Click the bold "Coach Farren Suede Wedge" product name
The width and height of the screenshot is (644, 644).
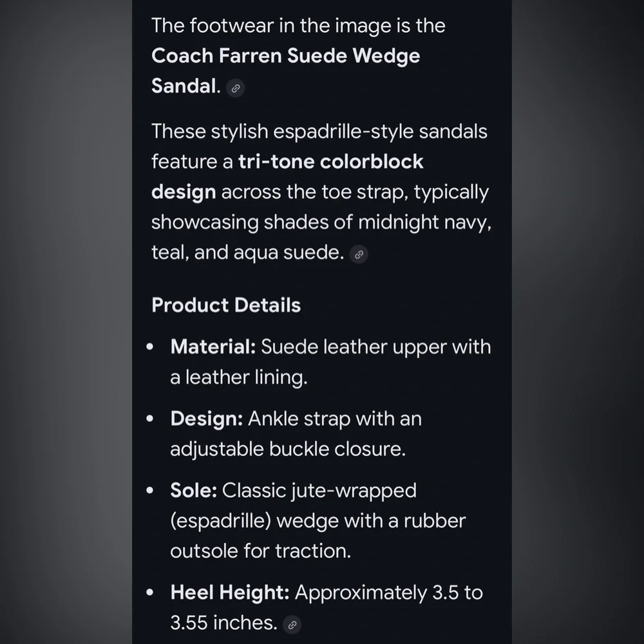[x=285, y=56]
